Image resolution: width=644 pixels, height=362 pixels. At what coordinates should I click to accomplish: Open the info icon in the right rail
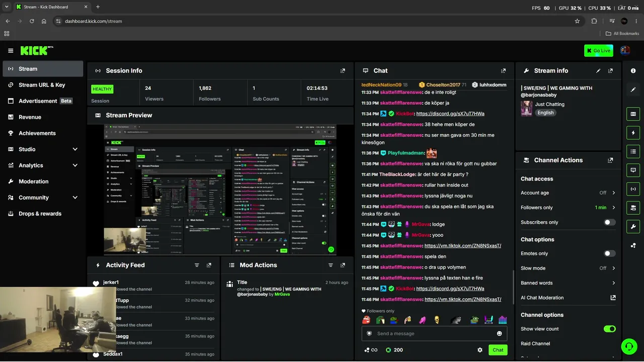click(x=633, y=71)
